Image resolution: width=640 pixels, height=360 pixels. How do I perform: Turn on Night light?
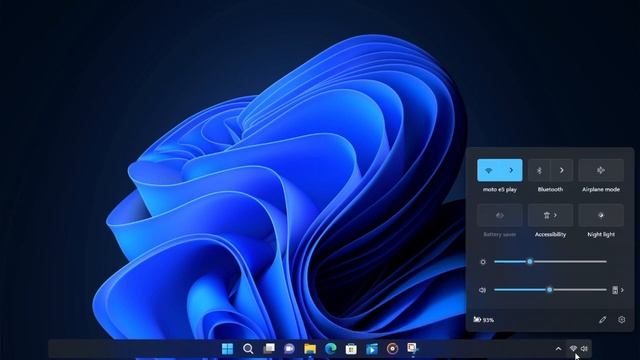(601, 215)
